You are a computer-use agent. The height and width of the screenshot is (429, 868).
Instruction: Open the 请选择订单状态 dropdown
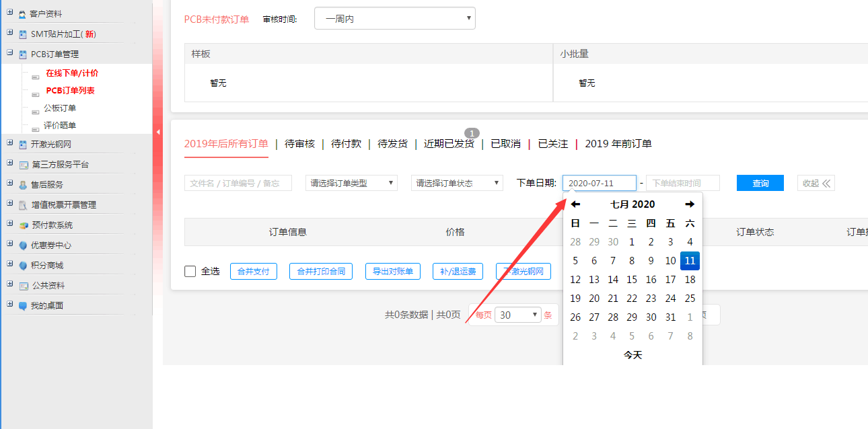[x=457, y=183]
